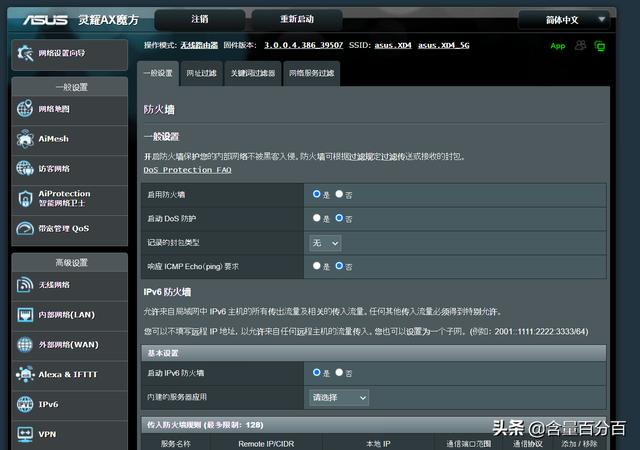Open the App link in the header

pyautogui.click(x=558, y=46)
